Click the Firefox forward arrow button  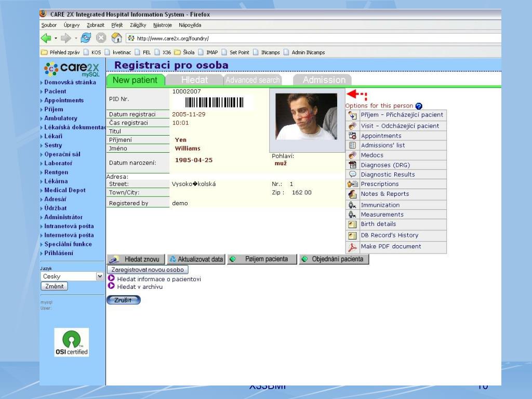66,38
